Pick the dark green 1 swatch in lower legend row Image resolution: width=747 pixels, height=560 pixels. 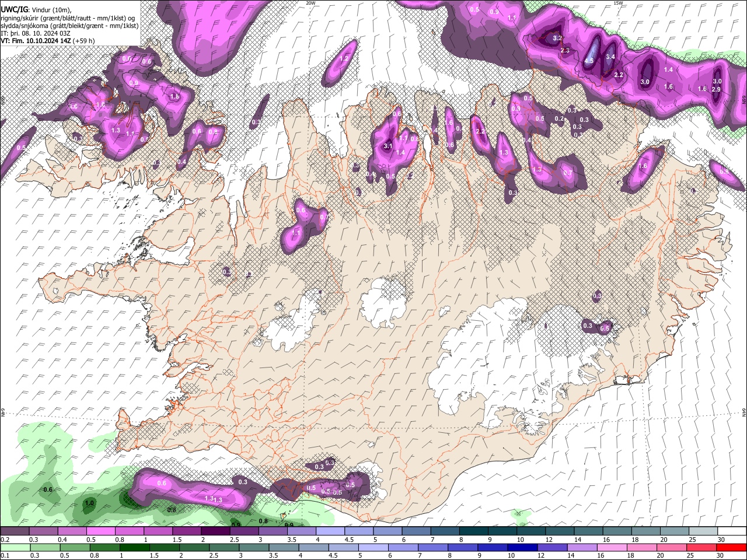pyautogui.click(x=134, y=547)
